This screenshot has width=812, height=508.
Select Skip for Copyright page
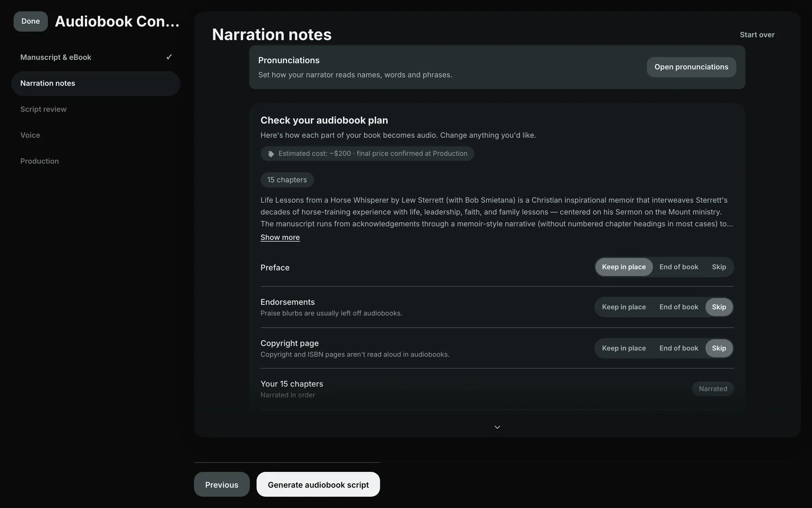click(719, 348)
